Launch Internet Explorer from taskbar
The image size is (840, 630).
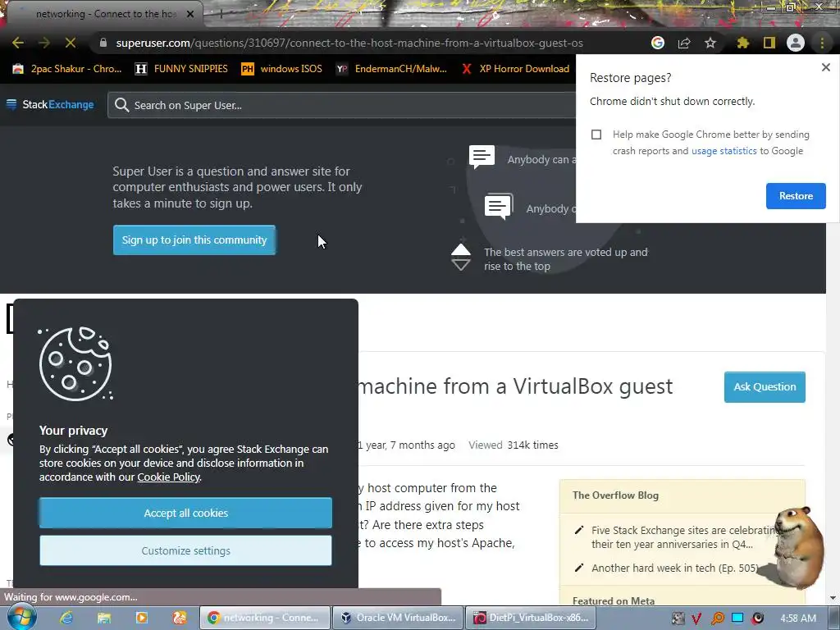point(66,618)
